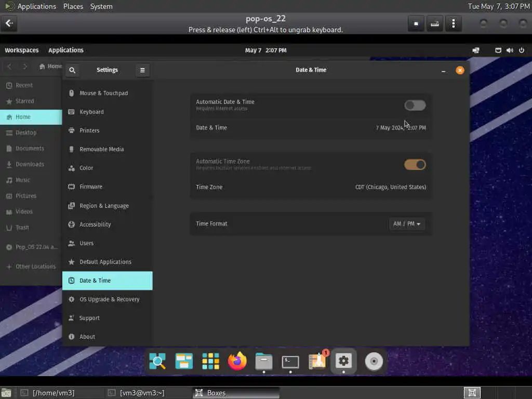Switch to [vm3@vm3:~] taskbar window

149,393
